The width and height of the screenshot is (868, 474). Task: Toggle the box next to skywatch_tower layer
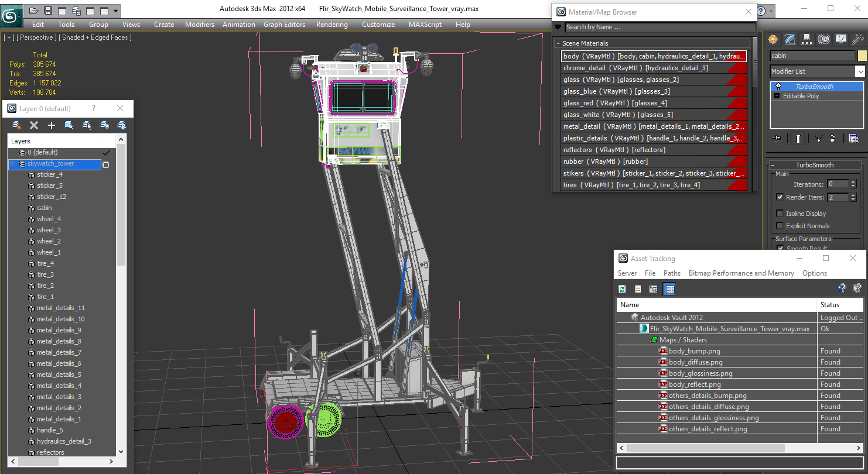point(105,164)
